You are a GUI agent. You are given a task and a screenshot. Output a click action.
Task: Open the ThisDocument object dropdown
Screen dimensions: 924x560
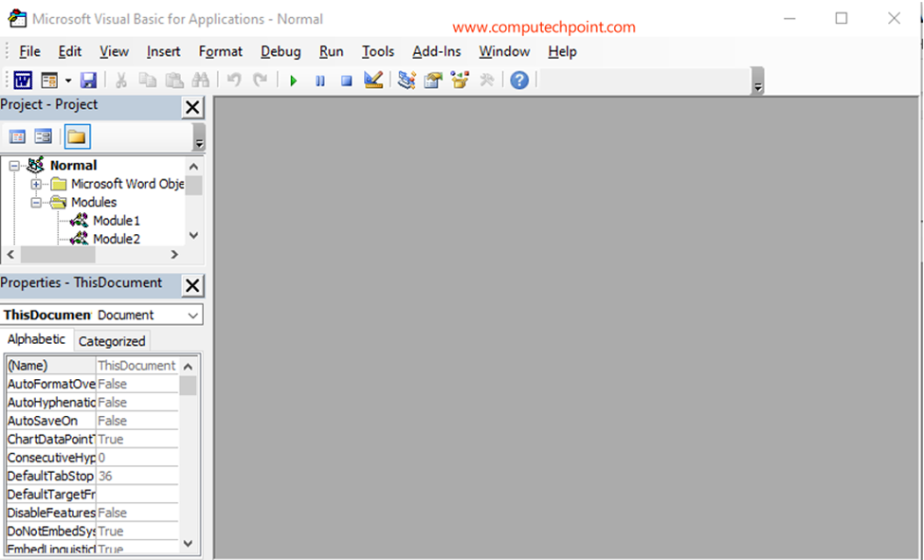[192, 316]
